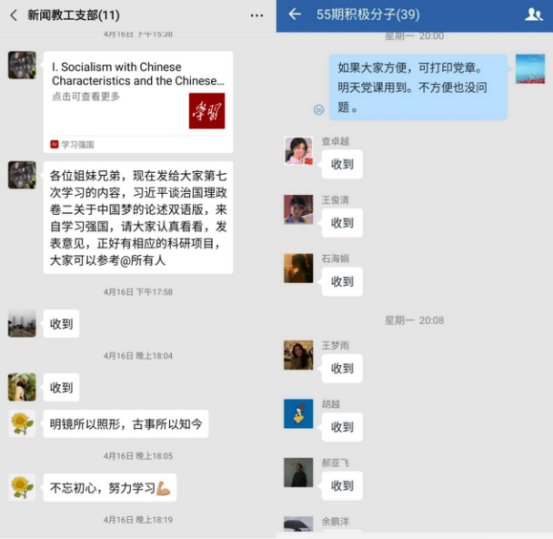Tap 王俊清's profile avatar

point(298,210)
